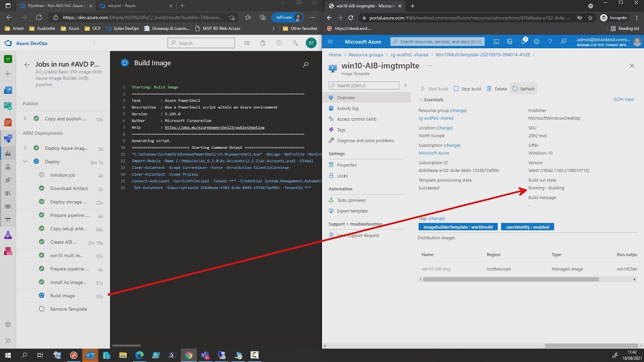Open Azure portal help icon
This screenshot has height=362, width=644.
550,42
